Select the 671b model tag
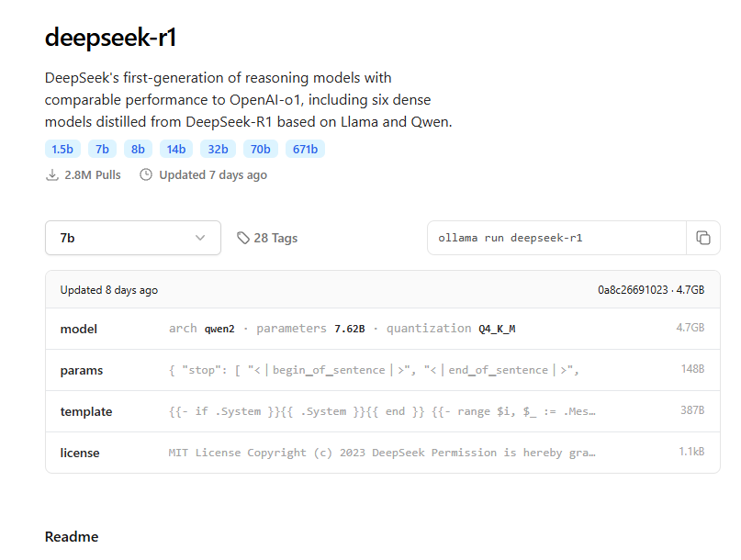741x560 pixels. 305,148
